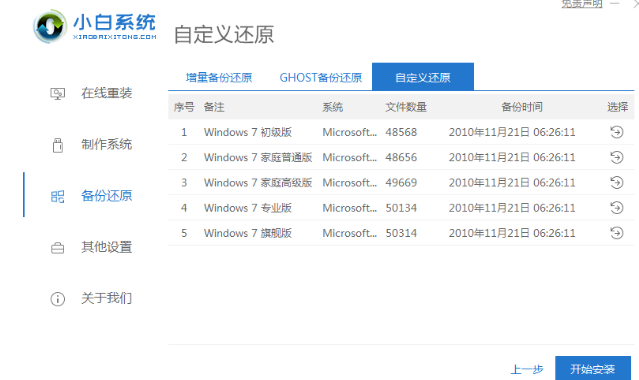Switch to the 增量备份还原 tab
The width and height of the screenshot is (639, 380).
(x=219, y=77)
